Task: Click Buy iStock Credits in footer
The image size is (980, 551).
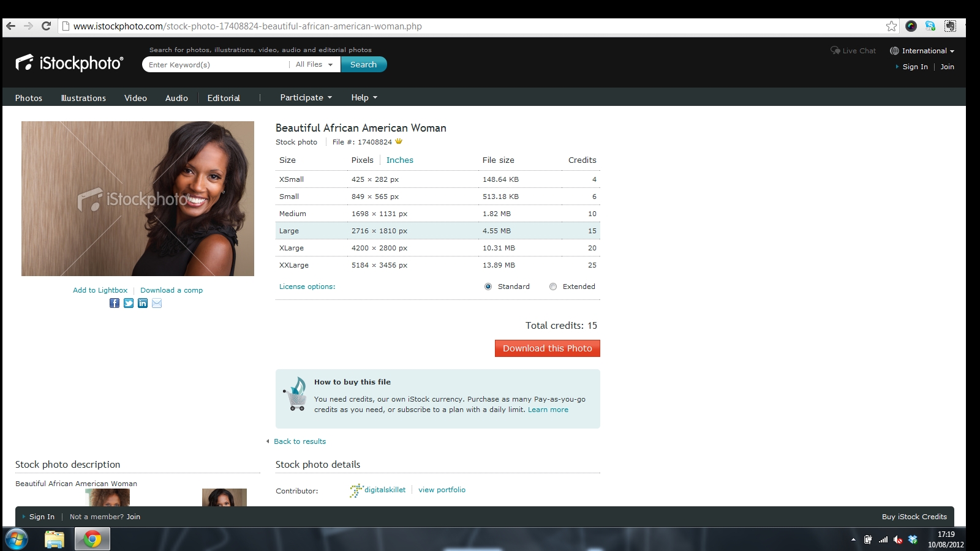Action: click(x=914, y=517)
